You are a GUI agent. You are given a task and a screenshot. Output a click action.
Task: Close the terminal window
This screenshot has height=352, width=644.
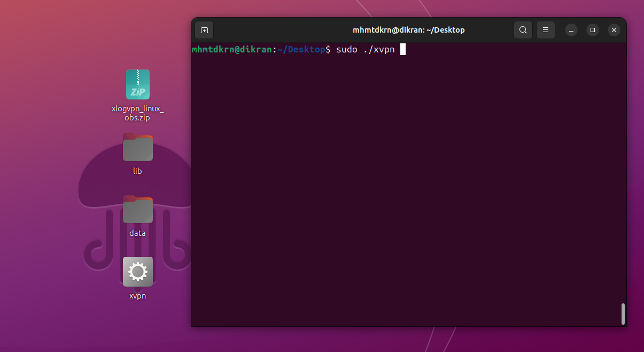point(614,30)
